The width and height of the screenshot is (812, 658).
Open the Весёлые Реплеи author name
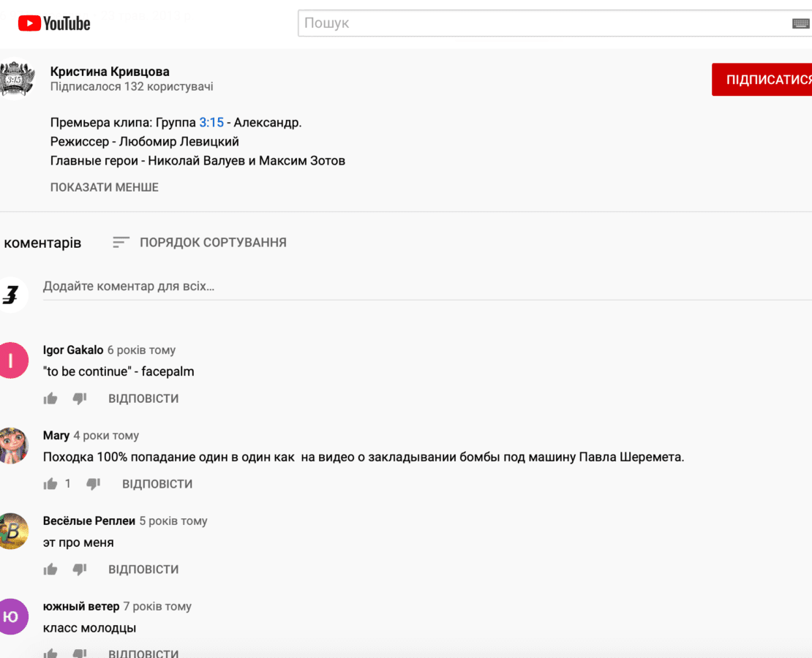point(89,521)
